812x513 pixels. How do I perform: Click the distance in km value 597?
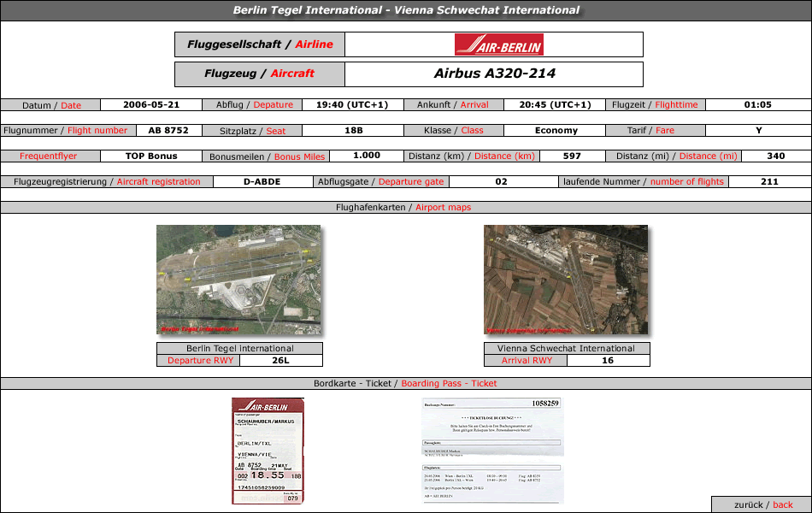[x=572, y=156]
